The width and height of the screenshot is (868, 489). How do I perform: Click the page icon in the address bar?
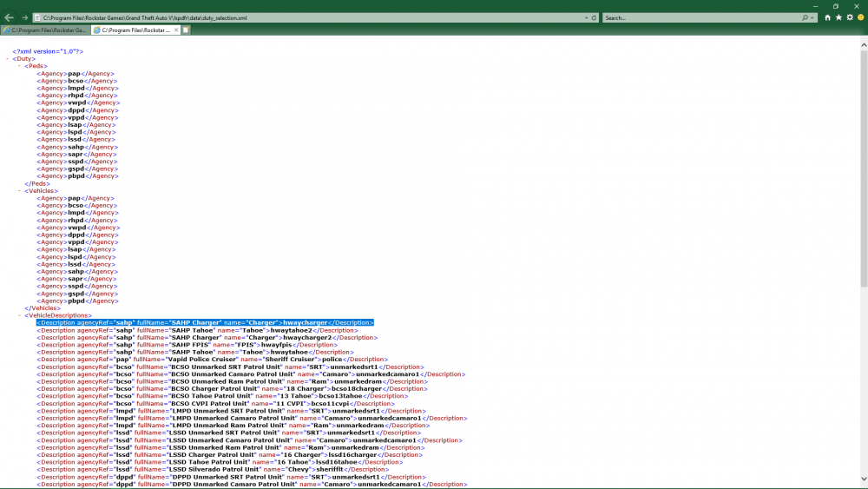point(37,17)
